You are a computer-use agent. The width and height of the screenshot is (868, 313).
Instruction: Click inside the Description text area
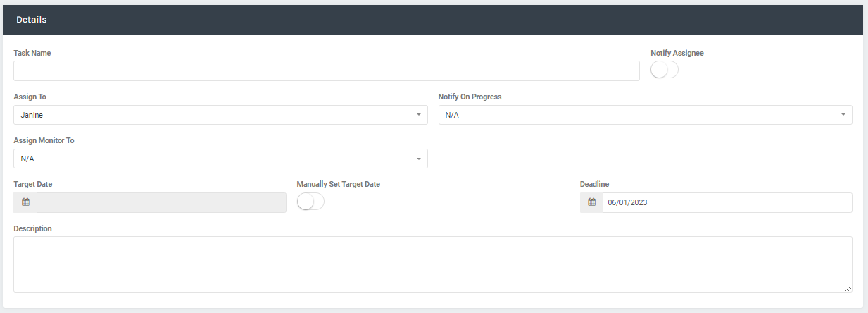click(x=433, y=264)
